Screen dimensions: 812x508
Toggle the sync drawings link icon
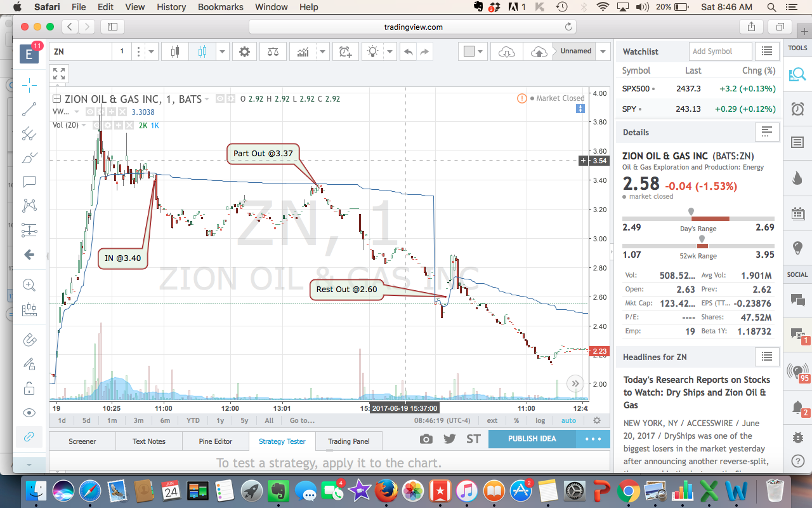[29, 437]
